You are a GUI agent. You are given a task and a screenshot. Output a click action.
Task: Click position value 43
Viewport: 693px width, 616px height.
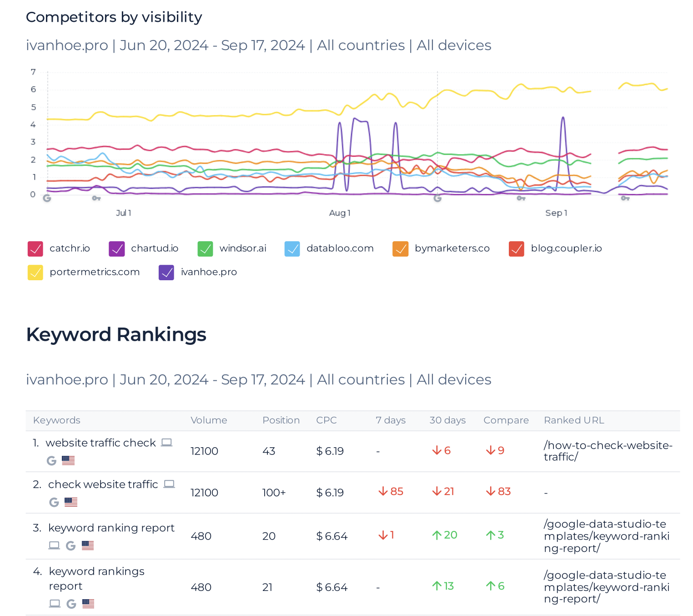pos(269,451)
